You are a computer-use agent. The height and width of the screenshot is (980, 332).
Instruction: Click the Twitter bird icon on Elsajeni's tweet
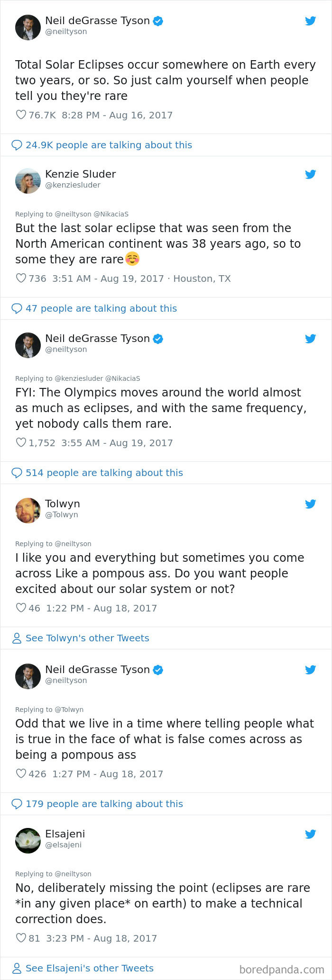click(311, 834)
